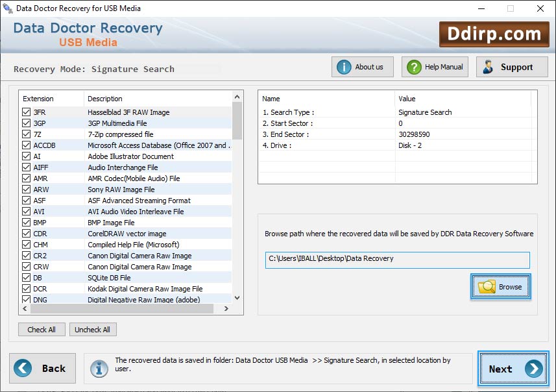556x392 pixels.
Task: Click the Drive value Disk - 2
Action: [410, 145]
